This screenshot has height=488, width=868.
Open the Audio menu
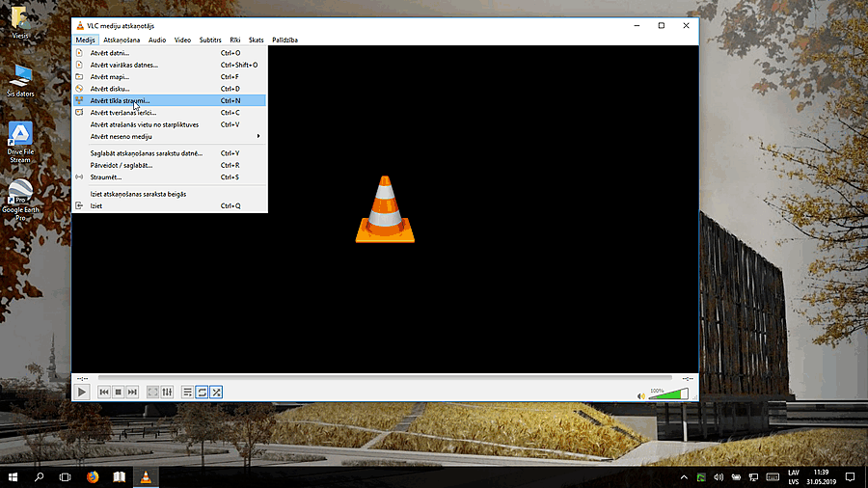pyautogui.click(x=157, y=40)
